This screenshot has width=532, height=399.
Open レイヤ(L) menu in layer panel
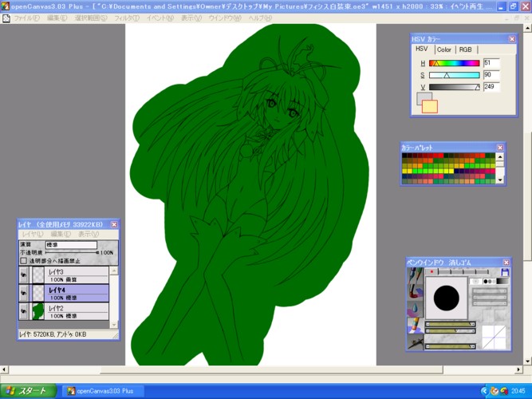(x=33, y=234)
